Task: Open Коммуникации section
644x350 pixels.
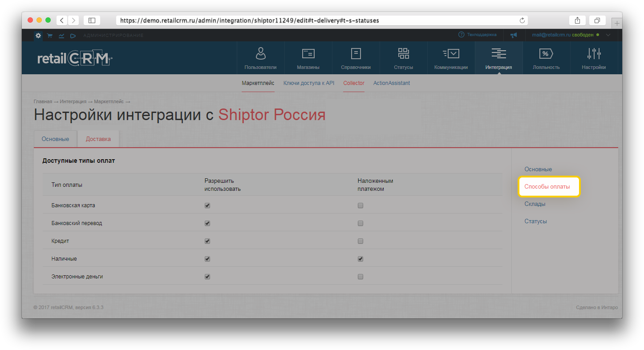Action: pyautogui.click(x=451, y=54)
